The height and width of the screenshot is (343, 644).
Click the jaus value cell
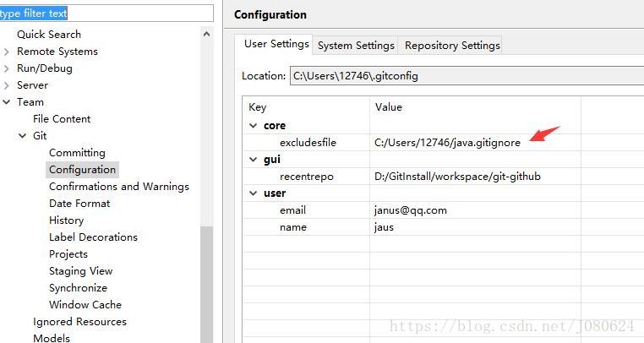[x=384, y=227]
